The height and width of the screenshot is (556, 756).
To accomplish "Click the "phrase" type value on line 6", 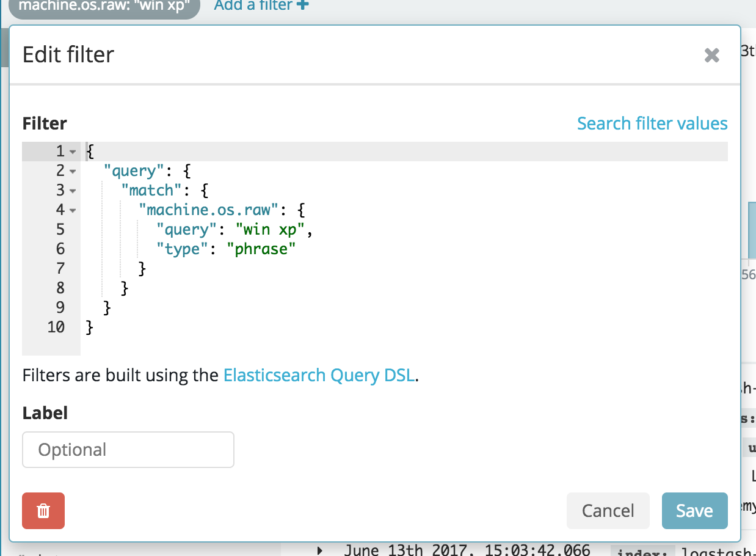I will coord(262,249).
